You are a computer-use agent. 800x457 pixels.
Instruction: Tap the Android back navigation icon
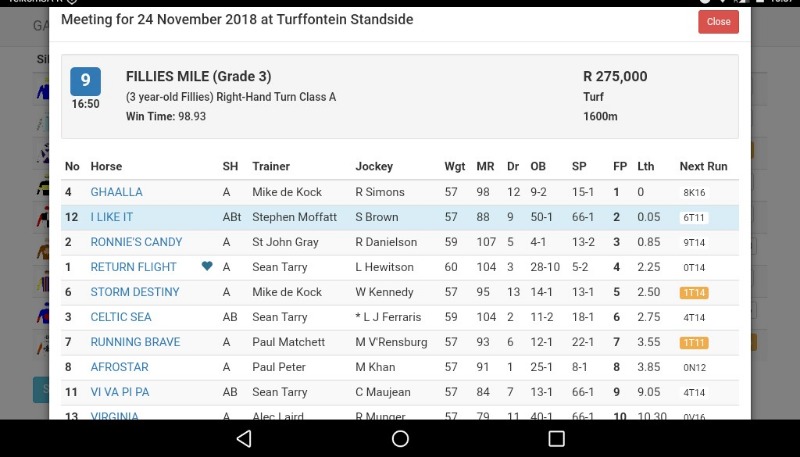(244, 438)
